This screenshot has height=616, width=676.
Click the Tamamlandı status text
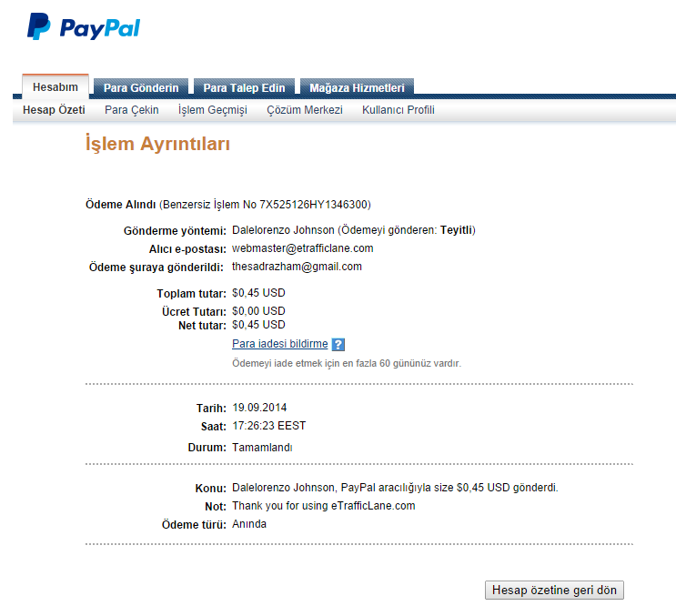coord(262,448)
